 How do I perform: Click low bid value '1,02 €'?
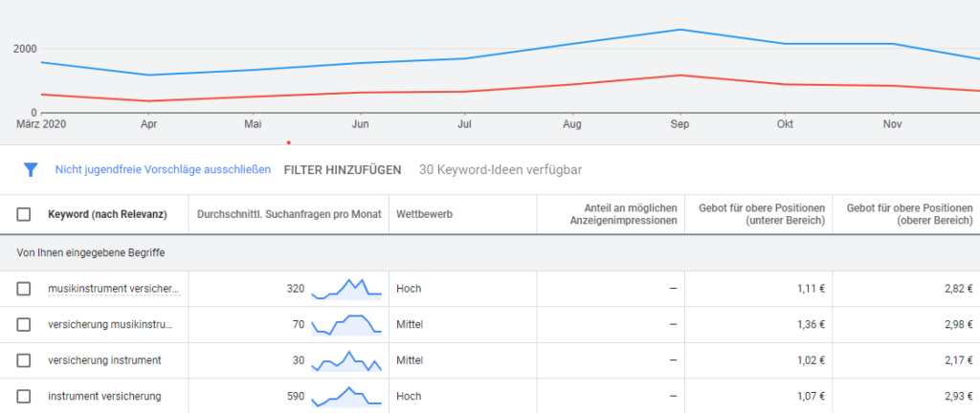coord(813,360)
